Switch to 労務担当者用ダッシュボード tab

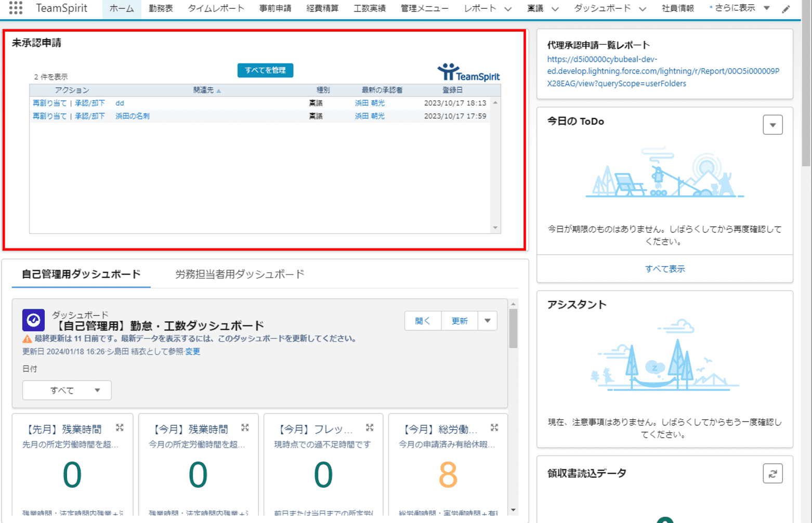click(x=240, y=274)
